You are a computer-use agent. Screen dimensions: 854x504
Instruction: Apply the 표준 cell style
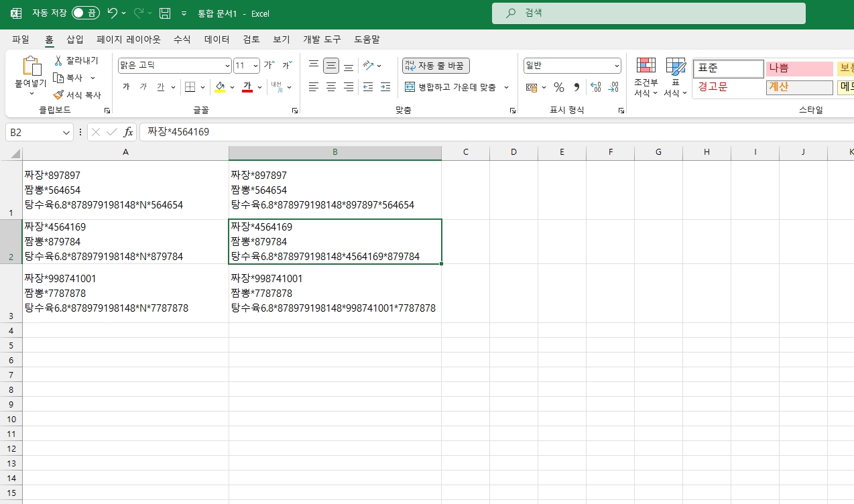point(729,68)
